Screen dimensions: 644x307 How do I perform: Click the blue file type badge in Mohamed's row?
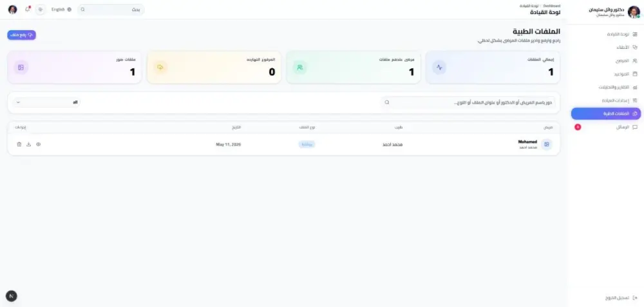pyautogui.click(x=307, y=144)
